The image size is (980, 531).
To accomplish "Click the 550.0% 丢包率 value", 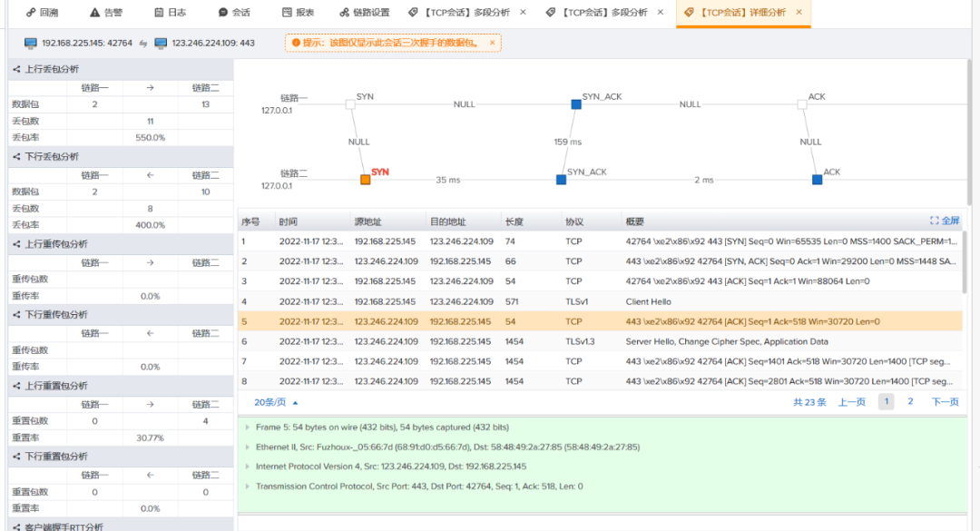I will [150, 138].
